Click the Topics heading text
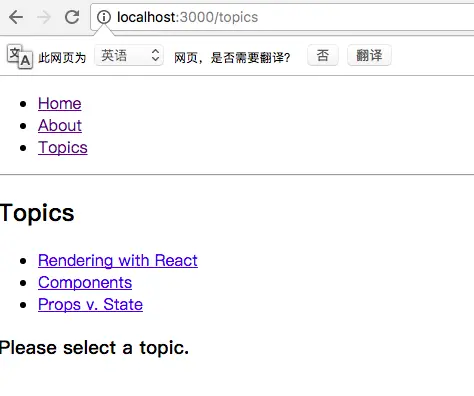 pyautogui.click(x=37, y=213)
